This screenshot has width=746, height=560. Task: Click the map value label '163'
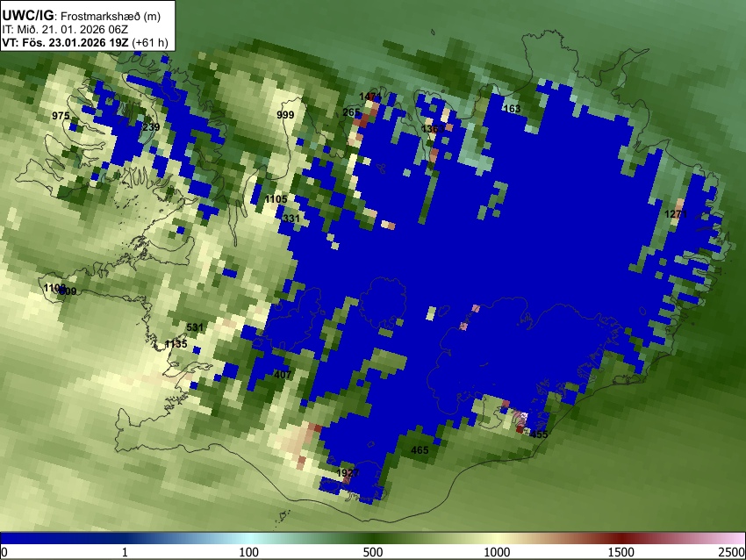coord(512,109)
